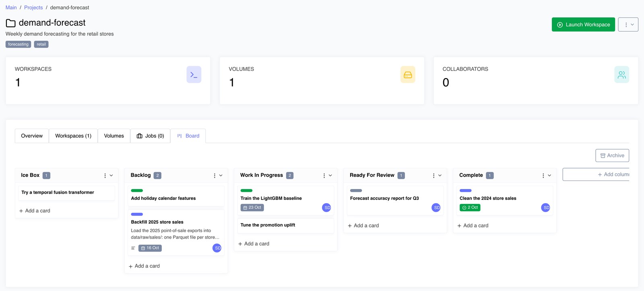
Task: Click the Backlog card count badge
Action: (158, 175)
